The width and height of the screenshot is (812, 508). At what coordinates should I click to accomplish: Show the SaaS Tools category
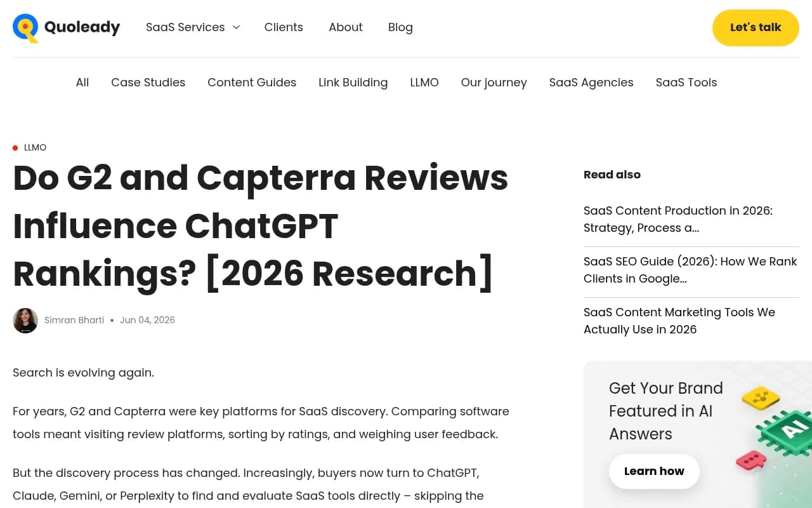pyautogui.click(x=686, y=83)
